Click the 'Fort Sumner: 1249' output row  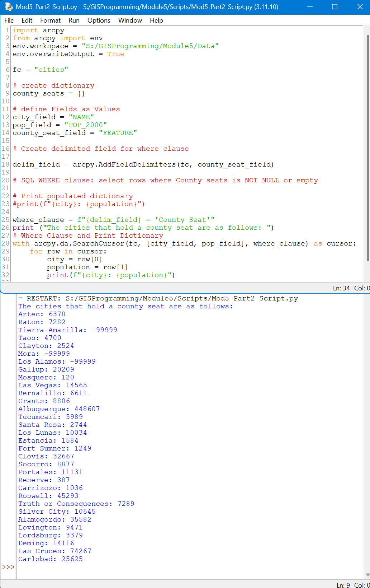coord(55,448)
